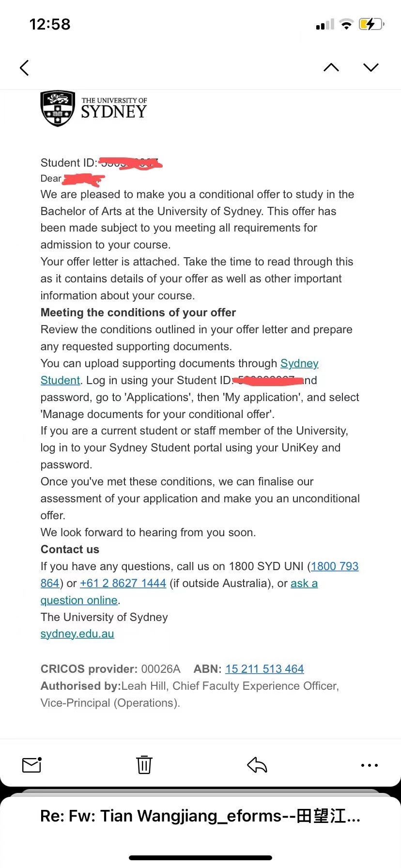Open the Re: Fw: Tian Wangjiang email card
The height and width of the screenshot is (868, 401).
pos(200,816)
